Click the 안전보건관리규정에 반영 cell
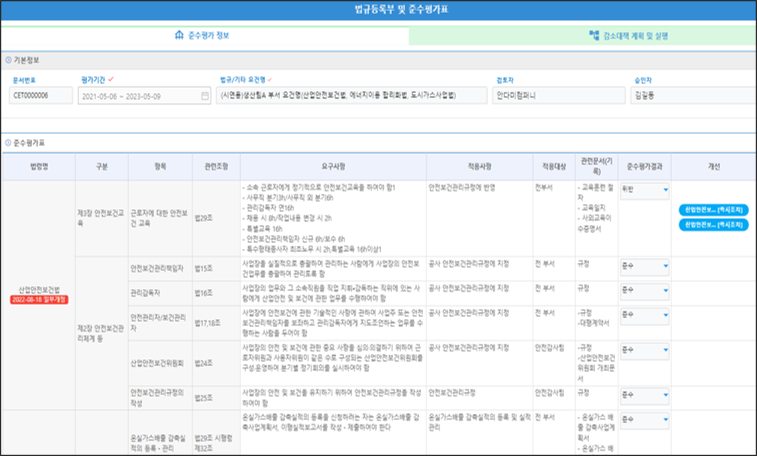 point(479,218)
